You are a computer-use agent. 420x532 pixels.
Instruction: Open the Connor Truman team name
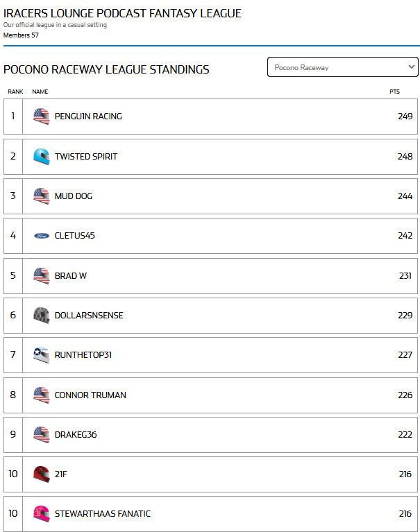pos(90,395)
